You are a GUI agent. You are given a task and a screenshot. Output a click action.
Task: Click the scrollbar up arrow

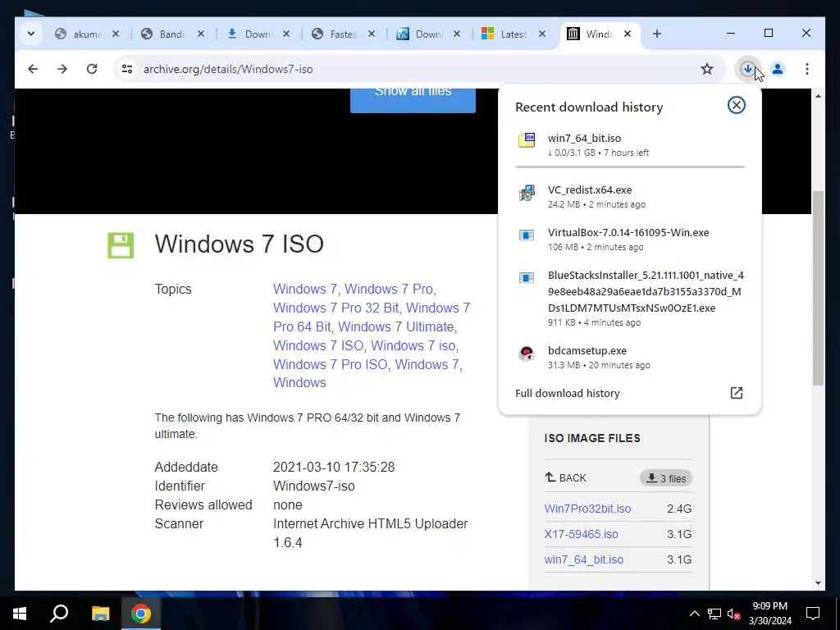(x=818, y=96)
